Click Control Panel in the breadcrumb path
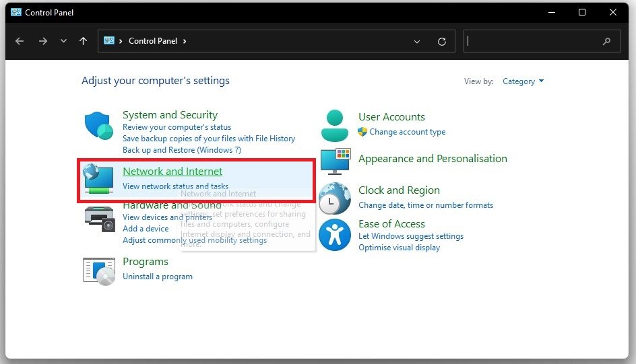This screenshot has width=636, height=364. (153, 41)
